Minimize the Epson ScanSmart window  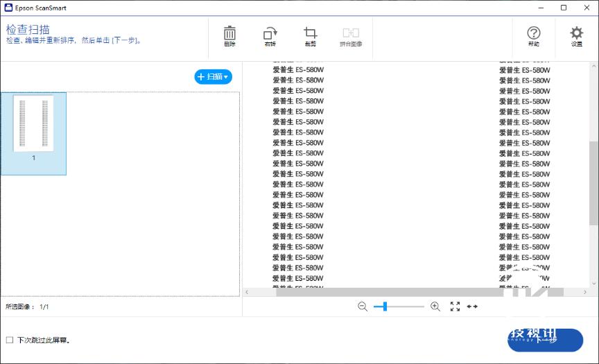[541, 8]
